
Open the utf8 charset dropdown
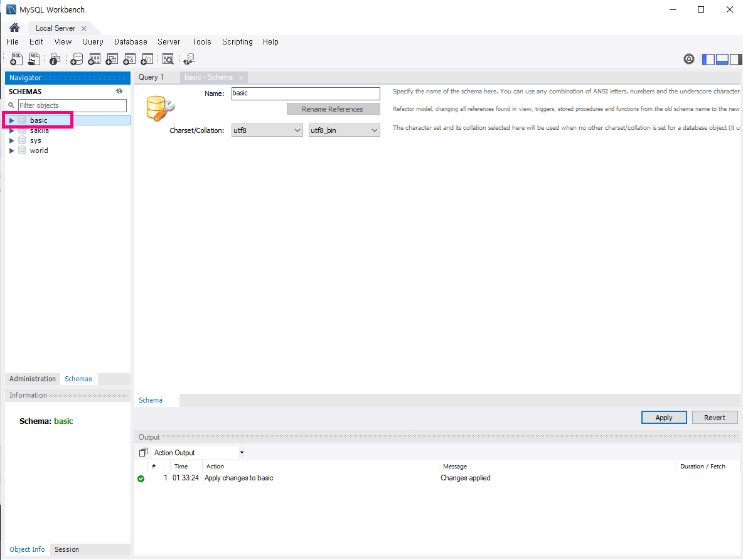(x=267, y=130)
